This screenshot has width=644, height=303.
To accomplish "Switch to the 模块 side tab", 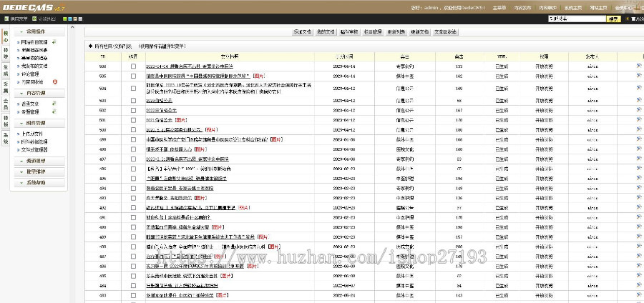I will coord(6,53).
